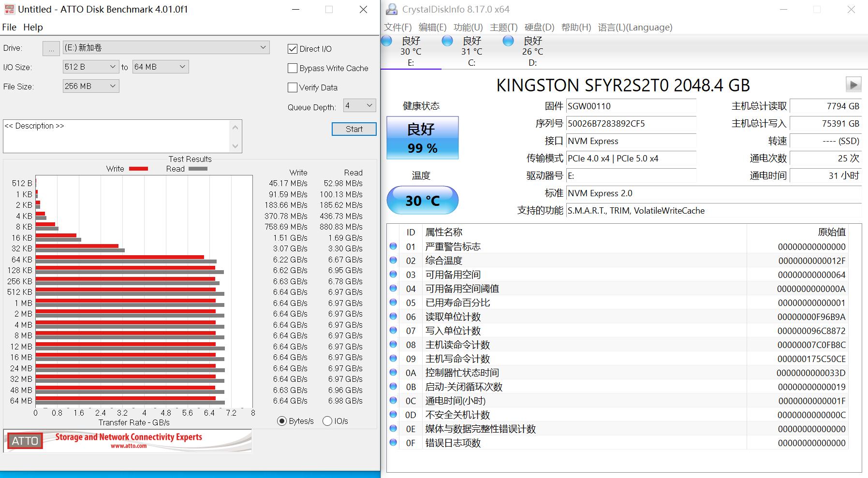Open the 功能(U) menu
Image resolution: width=868 pixels, height=478 pixels.
468,27
